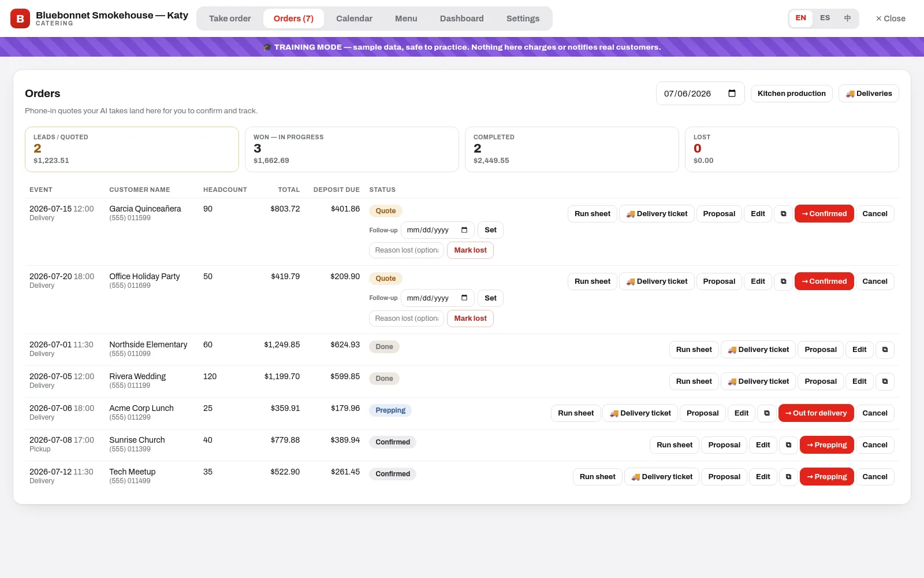The image size is (924, 578).
Task: Go to the Calendar tab
Action: [354, 18]
